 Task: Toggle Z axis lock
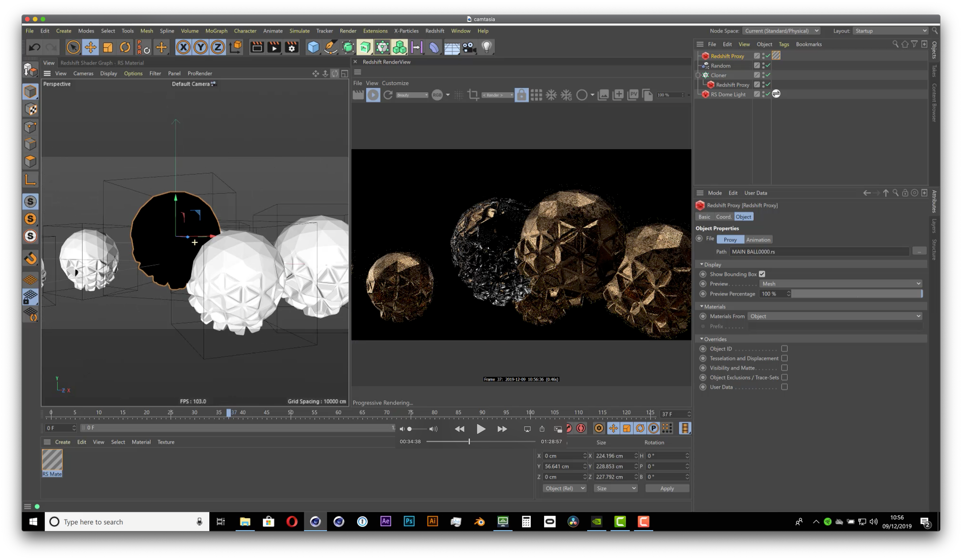(218, 47)
